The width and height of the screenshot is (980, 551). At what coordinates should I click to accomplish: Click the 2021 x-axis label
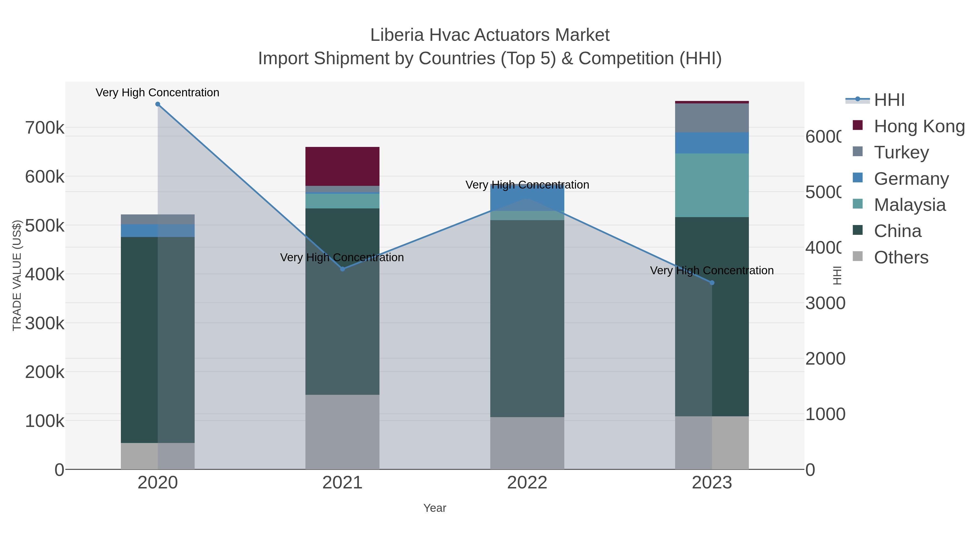342,483
